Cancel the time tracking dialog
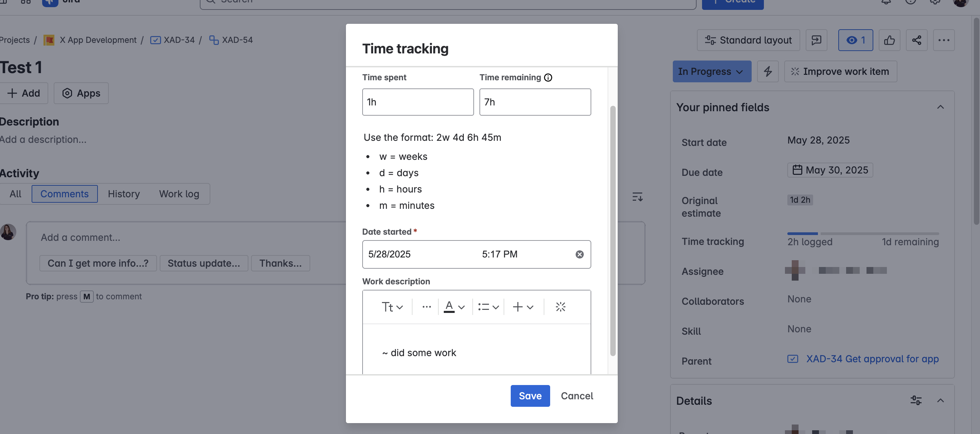The width and height of the screenshot is (980, 434). [577, 396]
